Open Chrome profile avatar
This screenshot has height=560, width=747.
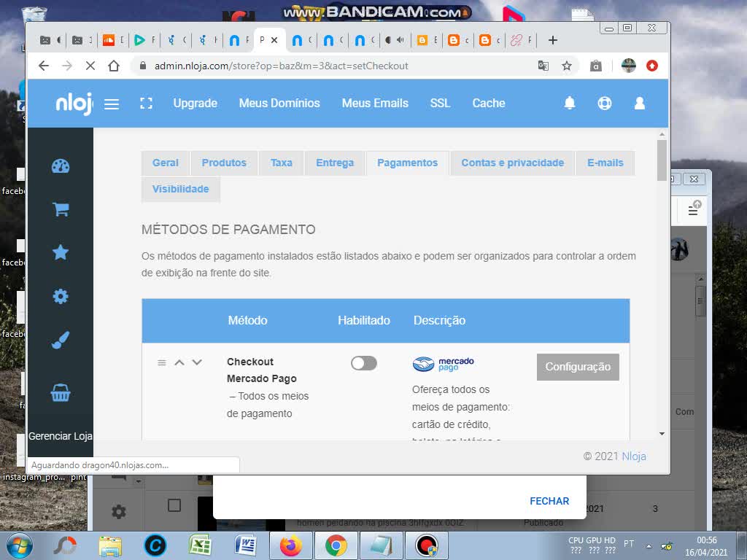pyautogui.click(x=629, y=66)
